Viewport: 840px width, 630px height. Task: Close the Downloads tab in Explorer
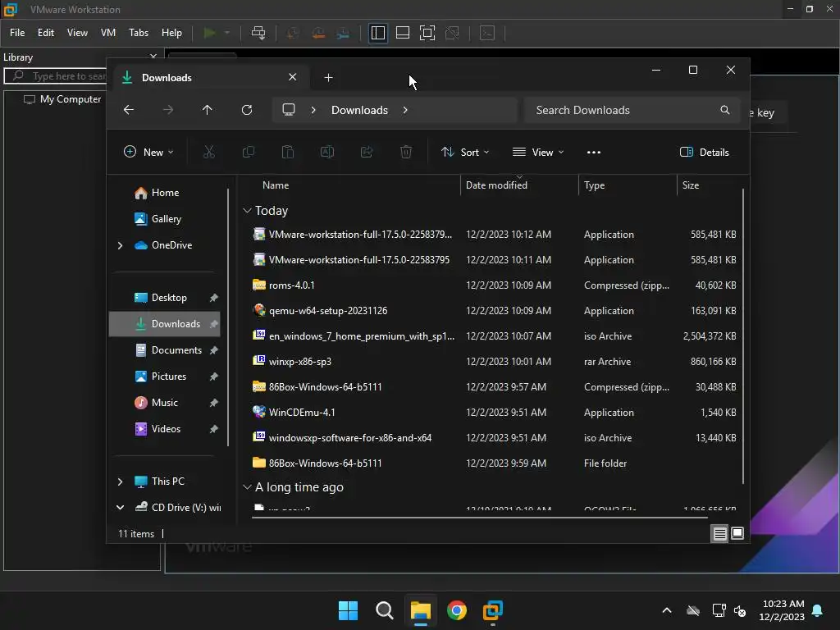coord(293,77)
